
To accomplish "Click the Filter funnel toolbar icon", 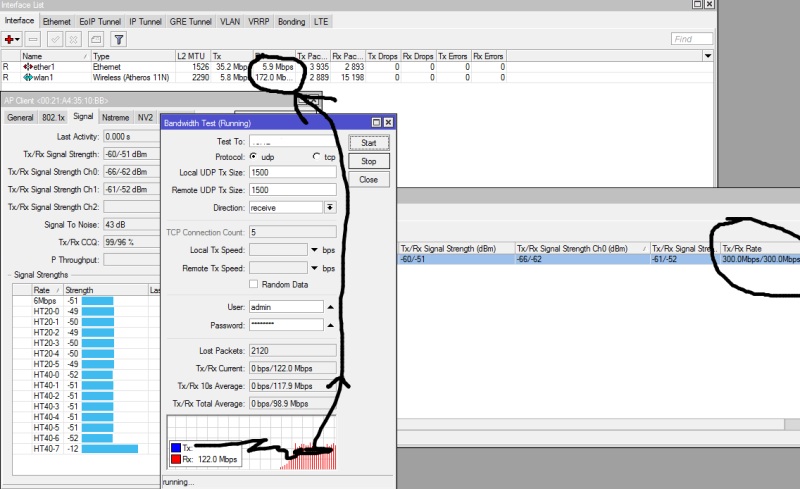I will pyautogui.click(x=118, y=39).
